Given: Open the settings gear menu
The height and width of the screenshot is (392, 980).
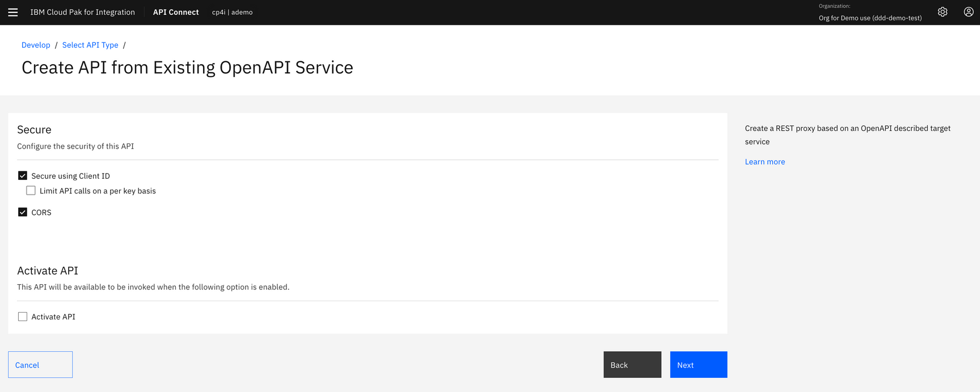Looking at the screenshot, I should (943, 11).
